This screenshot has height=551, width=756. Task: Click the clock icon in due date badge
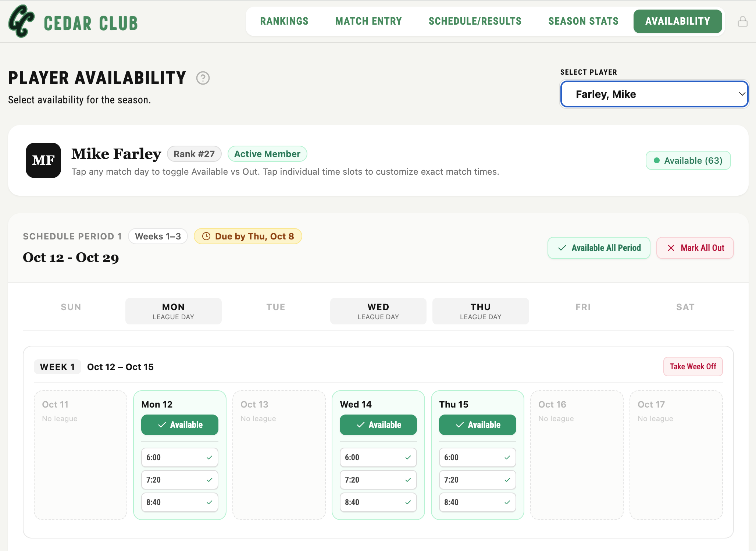coord(206,236)
